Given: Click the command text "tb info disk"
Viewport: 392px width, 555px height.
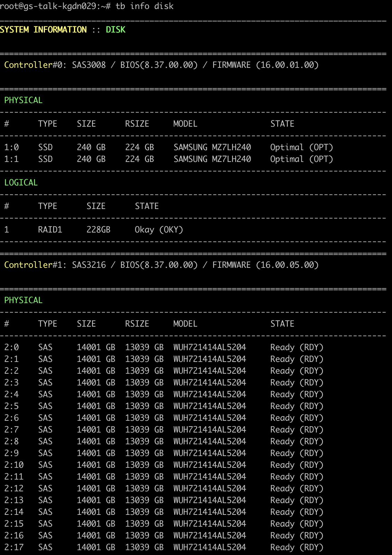Looking at the screenshot, I should tap(144, 6).
